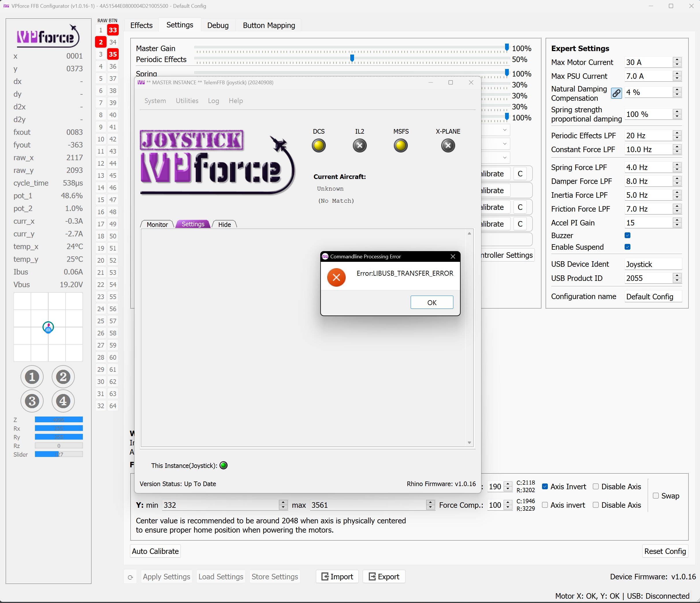The height and width of the screenshot is (603, 700).
Task: Click the DCS yellow status indicator
Action: point(319,146)
